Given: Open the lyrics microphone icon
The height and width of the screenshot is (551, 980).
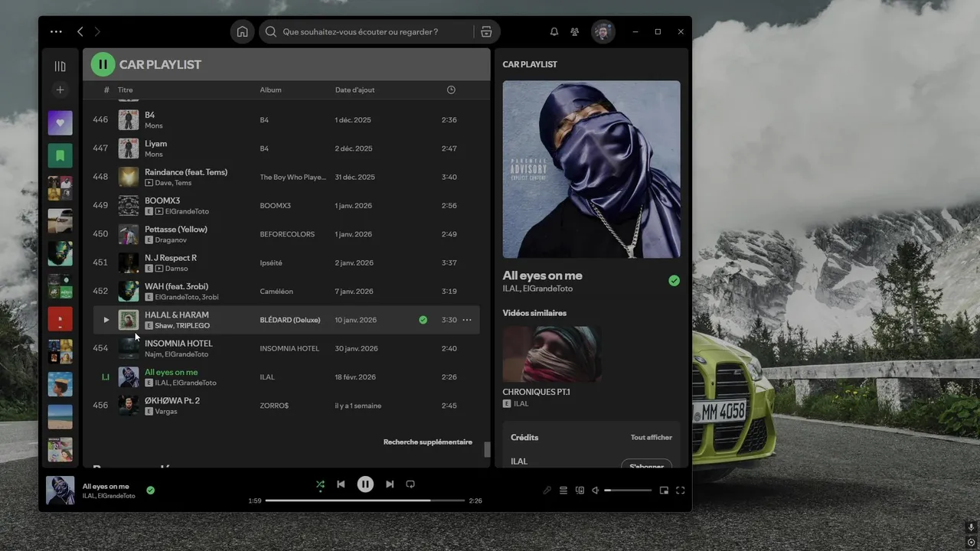Looking at the screenshot, I should coord(547,491).
